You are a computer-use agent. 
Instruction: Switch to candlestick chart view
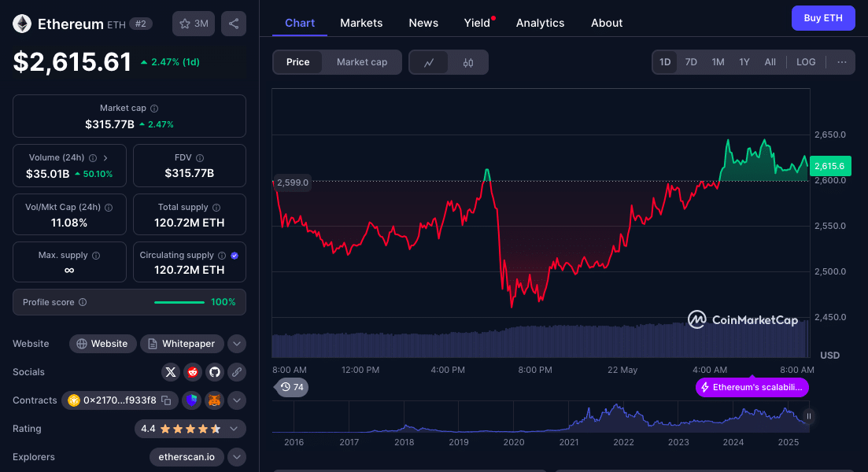468,62
